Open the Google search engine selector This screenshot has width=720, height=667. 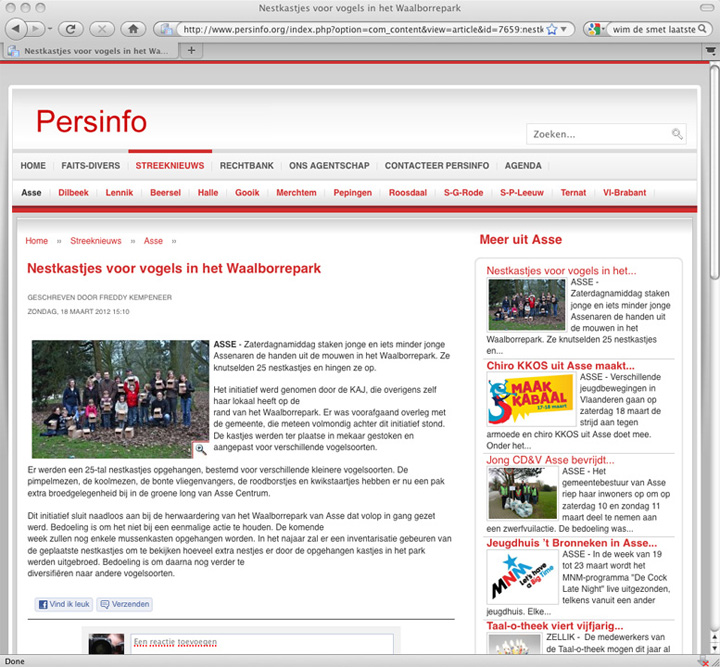tap(596, 29)
